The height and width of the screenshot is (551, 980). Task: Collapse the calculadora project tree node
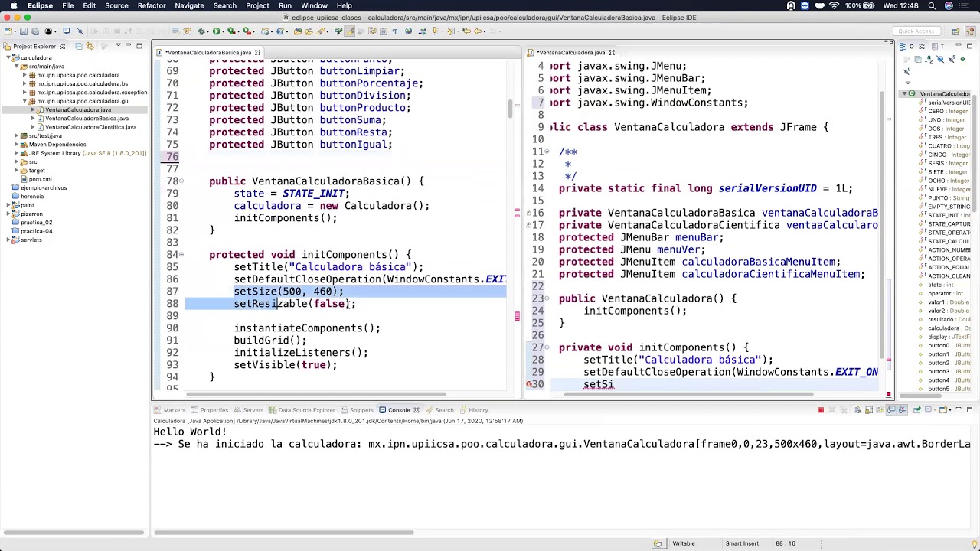(7, 58)
